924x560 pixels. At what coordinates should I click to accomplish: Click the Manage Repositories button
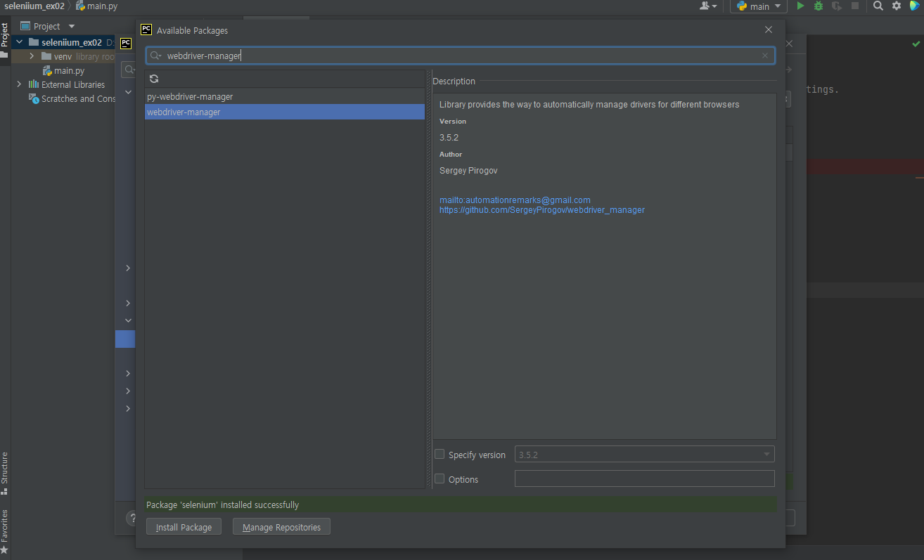click(281, 527)
